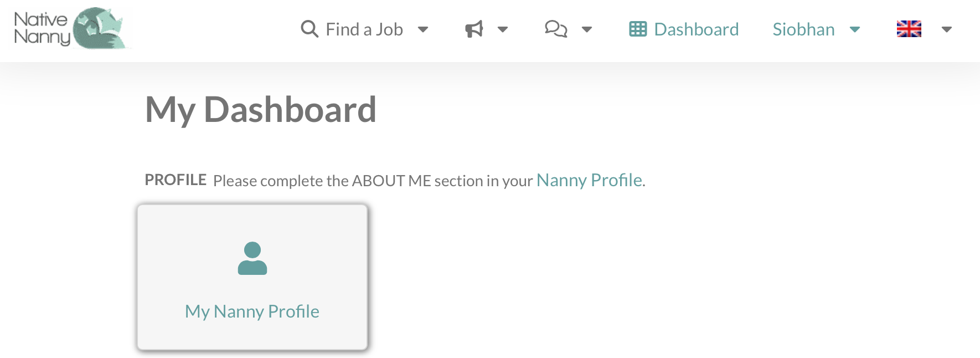Click the Dashboard grid icon
The width and height of the screenshot is (980, 358).
point(638,29)
